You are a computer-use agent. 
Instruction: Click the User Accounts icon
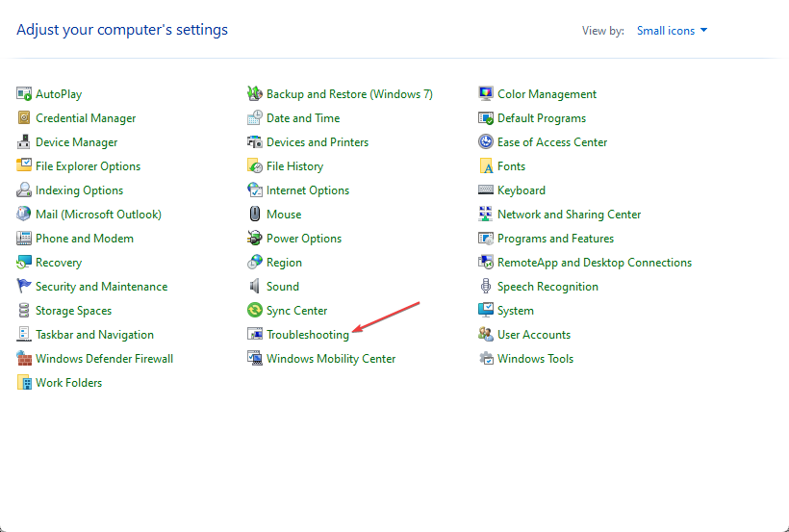(x=486, y=334)
